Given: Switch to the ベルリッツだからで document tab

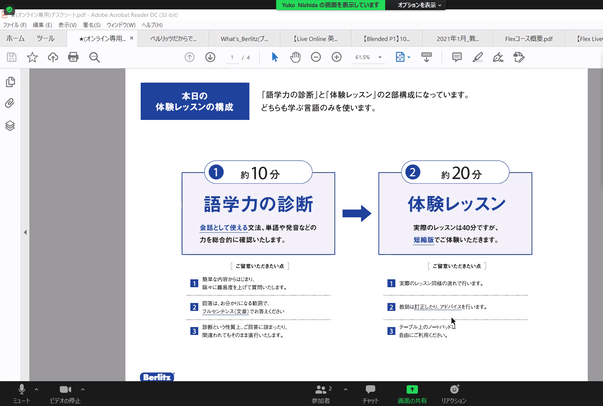Looking at the screenshot, I should click(173, 39).
